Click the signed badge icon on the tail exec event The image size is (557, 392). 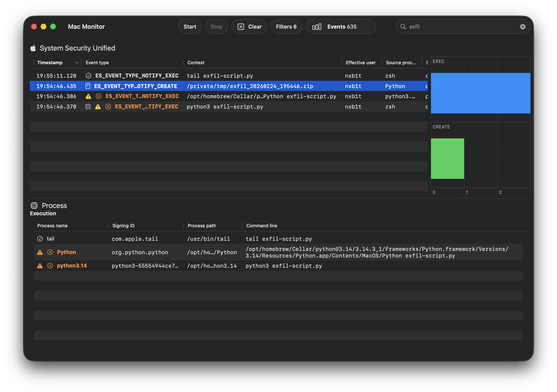click(88, 76)
